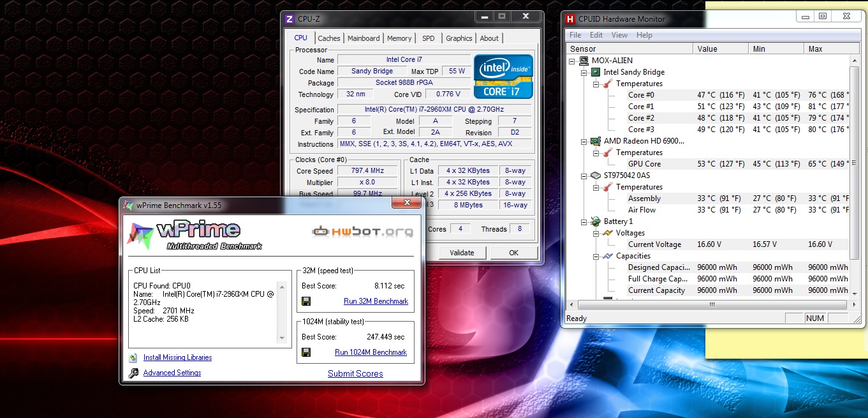The height and width of the screenshot is (418, 868).
Task: Select the GPU Core temperature row
Action: coord(708,164)
